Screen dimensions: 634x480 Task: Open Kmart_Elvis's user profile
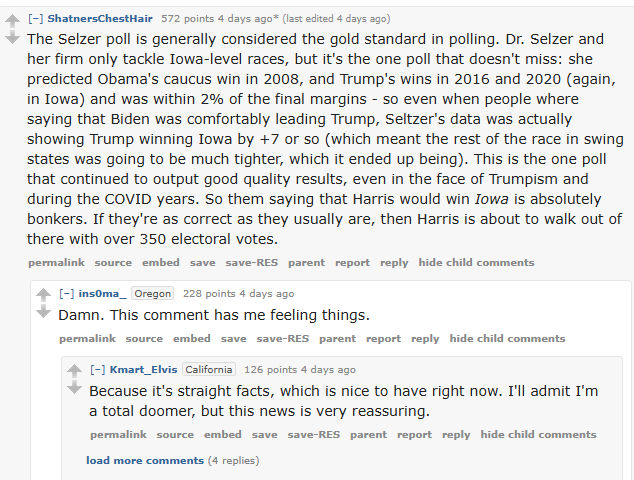click(143, 369)
